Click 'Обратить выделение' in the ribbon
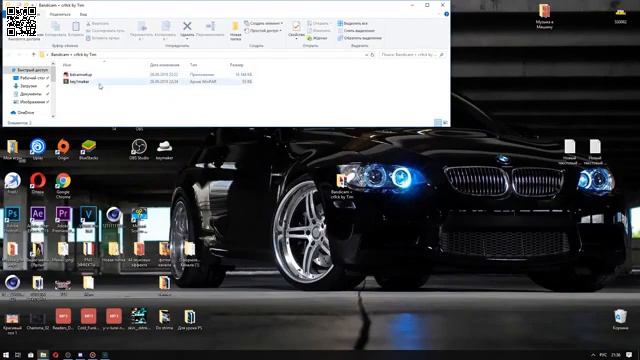This screenshot has height=360, width=640. [359, 38]
